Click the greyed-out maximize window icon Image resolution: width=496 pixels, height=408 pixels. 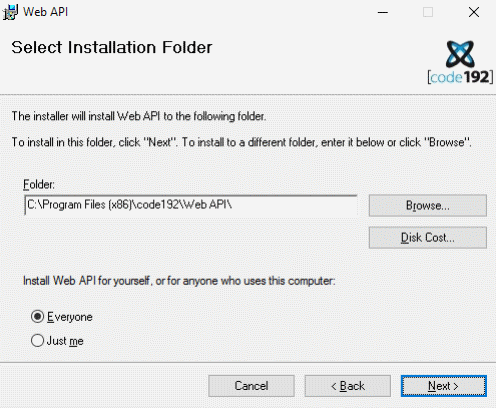pos(428,12)
